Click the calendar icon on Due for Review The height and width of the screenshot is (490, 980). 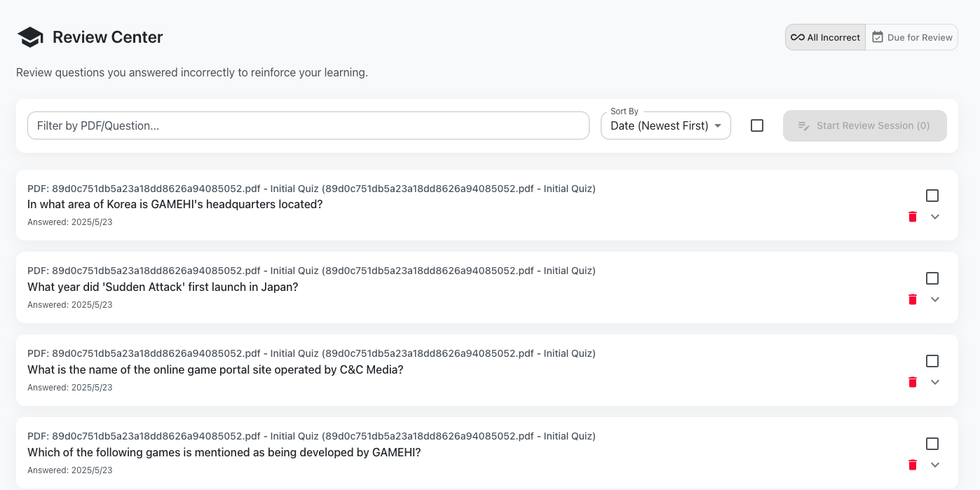tap(877, 37)
